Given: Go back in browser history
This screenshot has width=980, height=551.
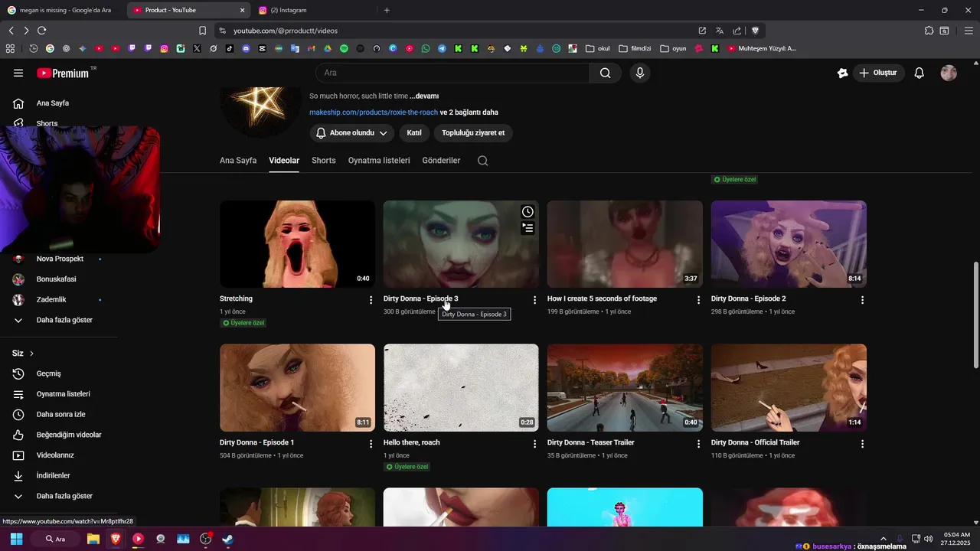Looking at the screenshot, I should [11, 31].
